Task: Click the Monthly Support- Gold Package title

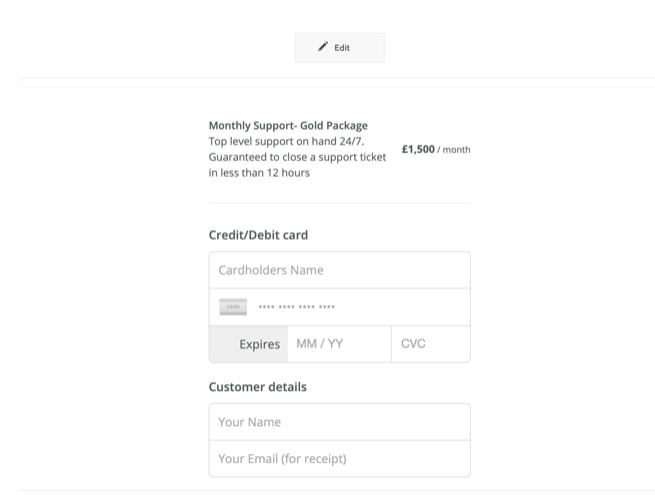Action: pyautogui.click(x=288, y=126)
